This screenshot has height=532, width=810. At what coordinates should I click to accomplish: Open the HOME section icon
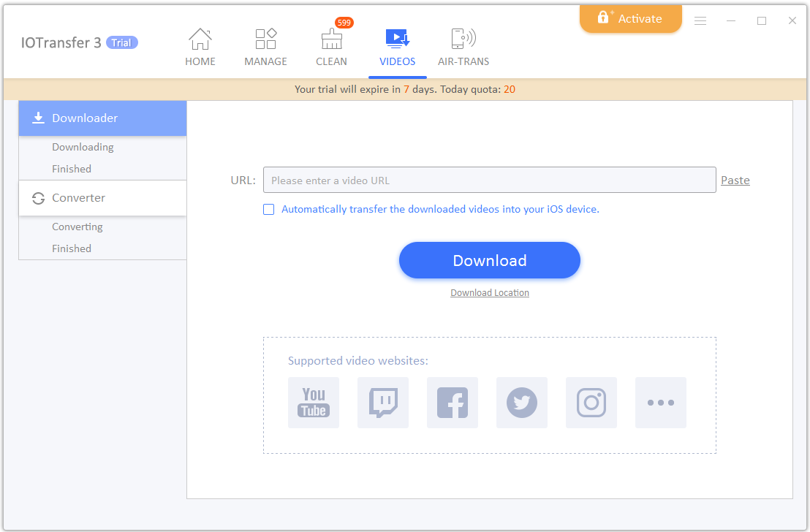pos(200,40)
